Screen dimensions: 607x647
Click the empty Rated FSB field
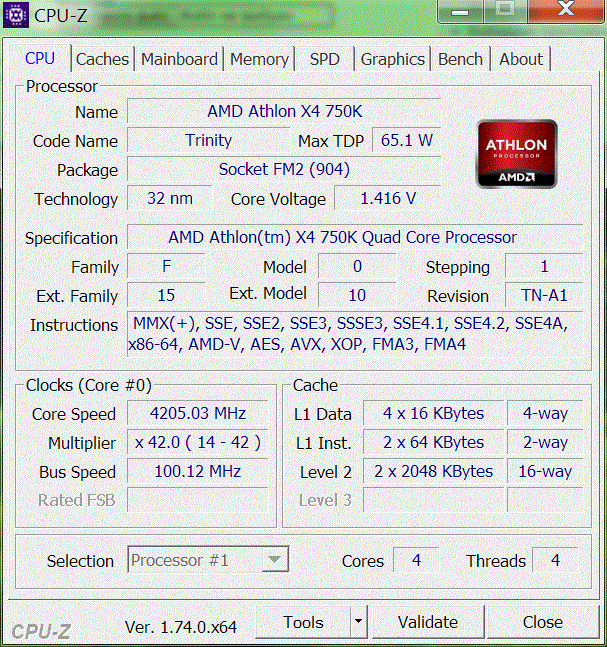point(198,500)
